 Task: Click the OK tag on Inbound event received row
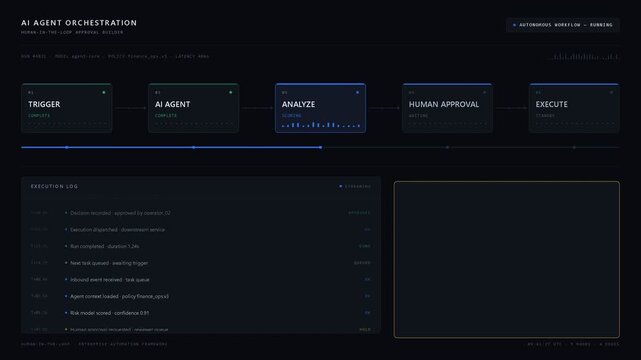[367, 280]
